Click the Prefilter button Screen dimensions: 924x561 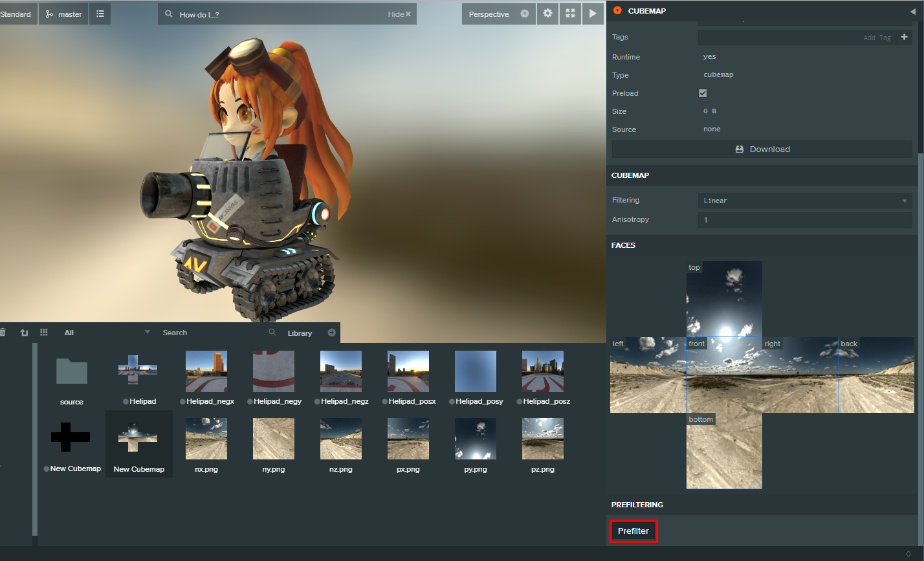click(x=633, y=531)
